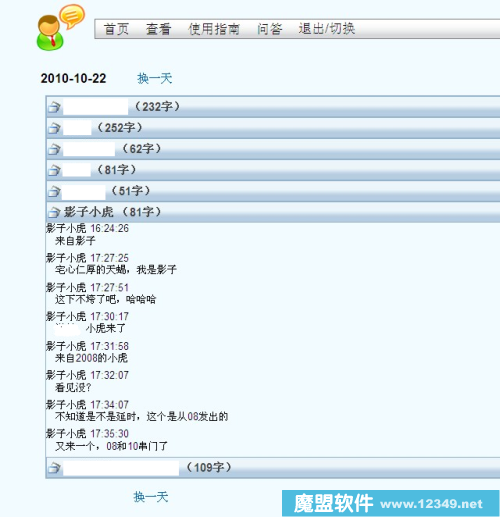
Task: Open the 首页 menu item
Action: click(x=116, y=29)
